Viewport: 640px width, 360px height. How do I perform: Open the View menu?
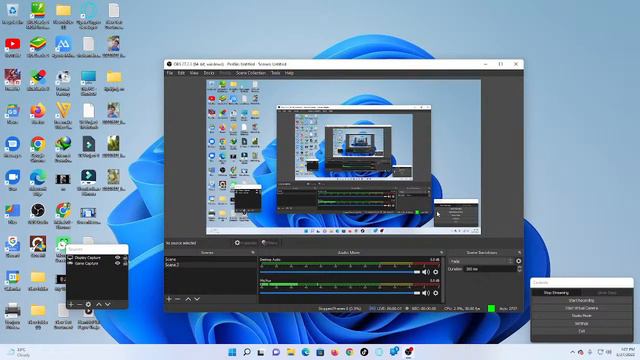194,73
